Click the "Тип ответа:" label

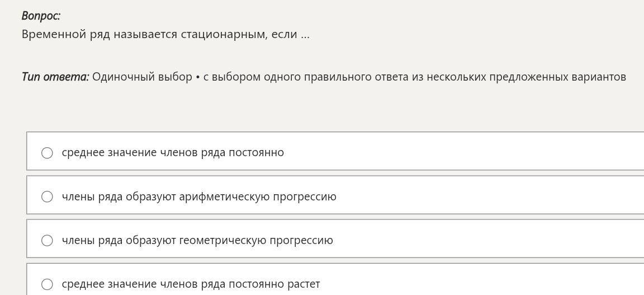tap(55, 77)
